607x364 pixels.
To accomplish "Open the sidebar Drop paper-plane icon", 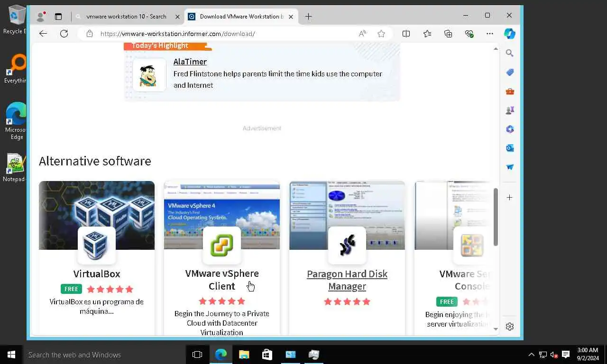I will pos(510,167).
